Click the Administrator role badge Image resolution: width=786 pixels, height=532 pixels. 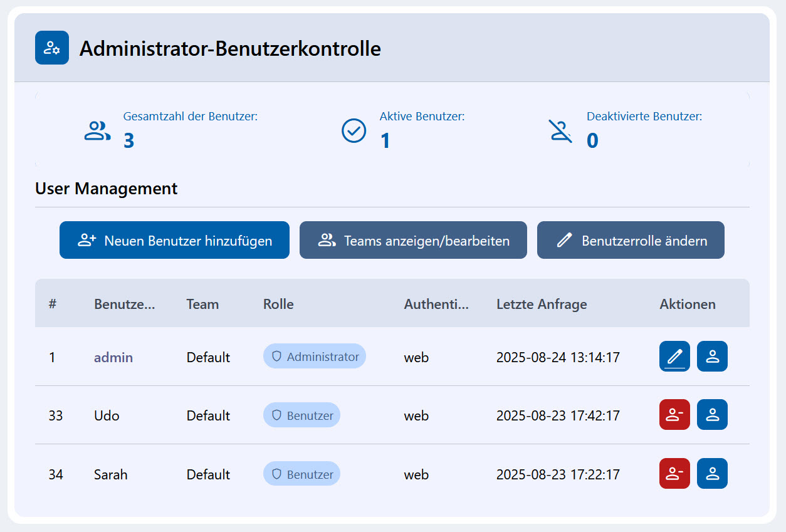click(315, 357)
